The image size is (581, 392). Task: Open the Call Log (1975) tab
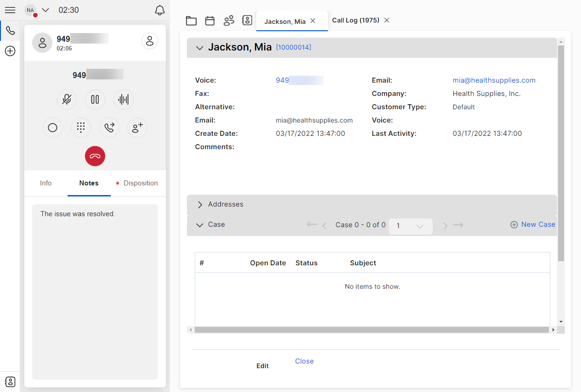(x=355, y=20)
